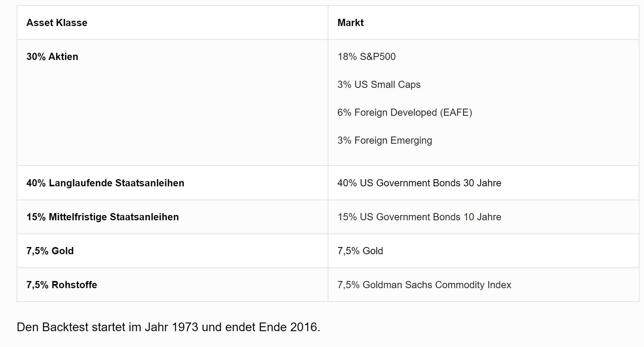Click '40% Langlaufende Staatsanleihen' row label
Screen dimensions: 644x347
105,183
